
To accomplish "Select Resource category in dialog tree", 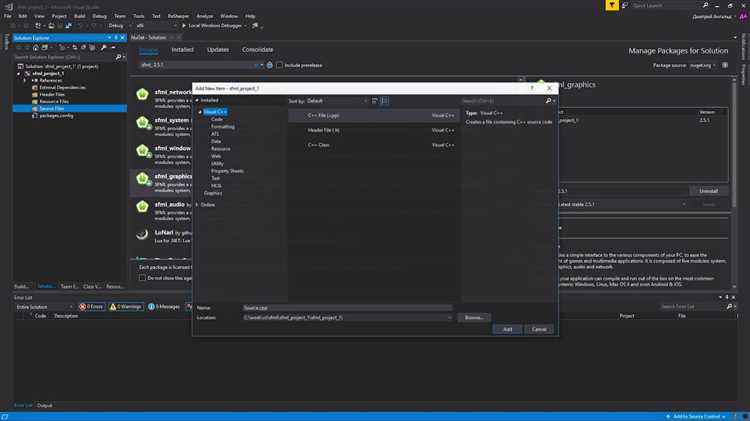I will tap(221, 149).
